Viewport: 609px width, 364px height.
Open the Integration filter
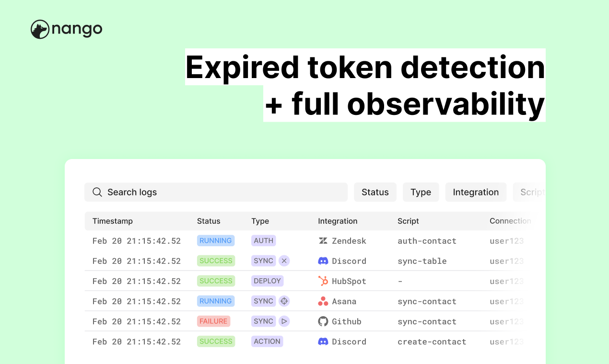(476, 192)
